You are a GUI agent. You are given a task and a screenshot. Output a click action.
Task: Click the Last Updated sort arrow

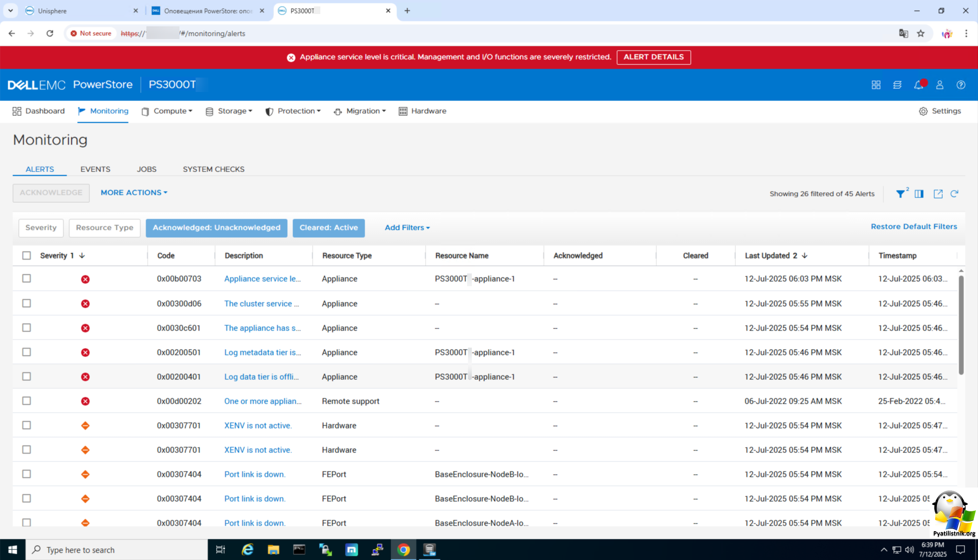point(804,255)
